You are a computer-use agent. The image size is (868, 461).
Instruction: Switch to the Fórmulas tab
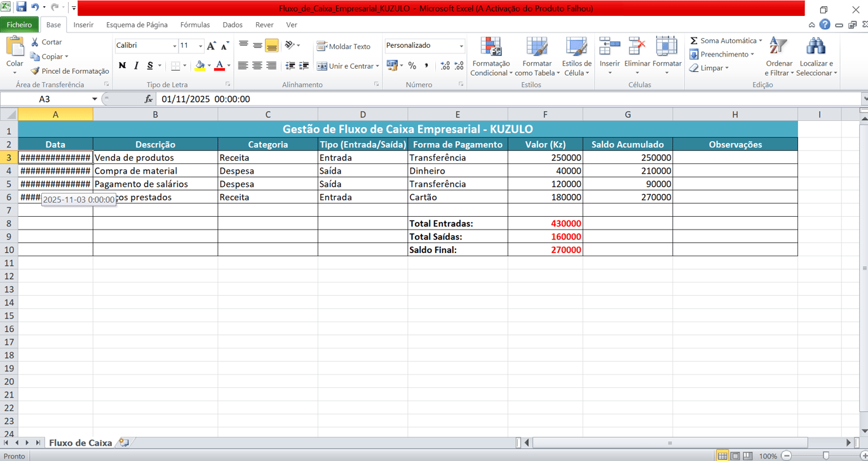pyautogui.click(x=195, y=25)
